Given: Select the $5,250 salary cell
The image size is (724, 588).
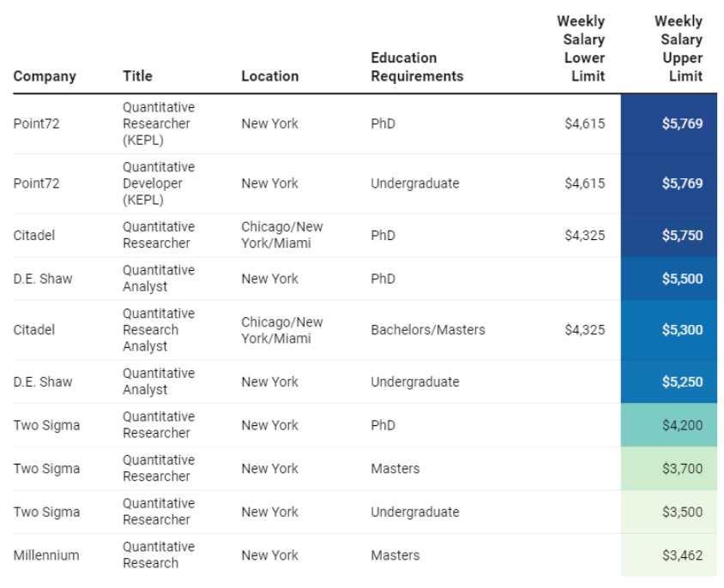Looking at the screenshot, I should (x=669, y=381).
